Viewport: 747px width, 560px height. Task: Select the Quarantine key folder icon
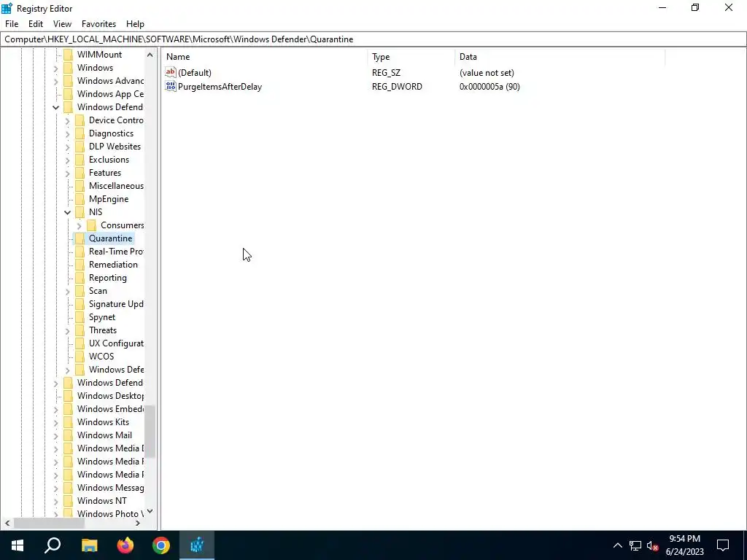click(80, 238)
